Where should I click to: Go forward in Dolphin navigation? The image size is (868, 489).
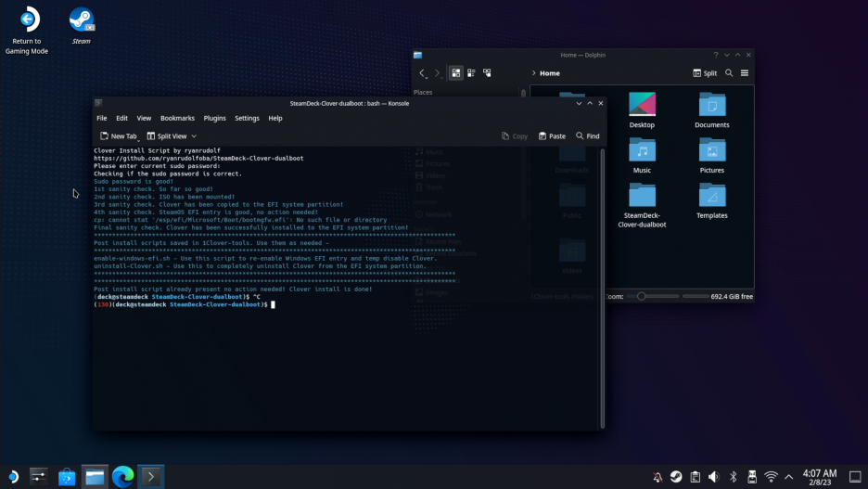438,73
